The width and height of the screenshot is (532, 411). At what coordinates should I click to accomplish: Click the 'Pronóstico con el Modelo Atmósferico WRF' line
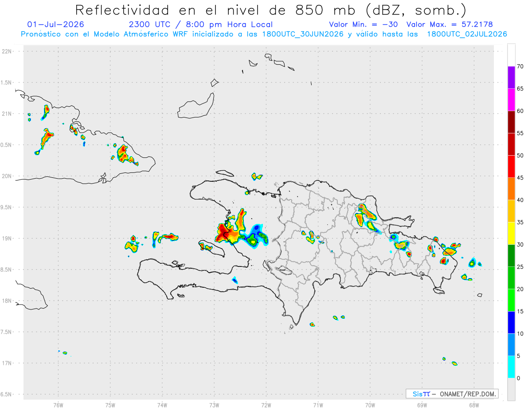coord(264,34)
